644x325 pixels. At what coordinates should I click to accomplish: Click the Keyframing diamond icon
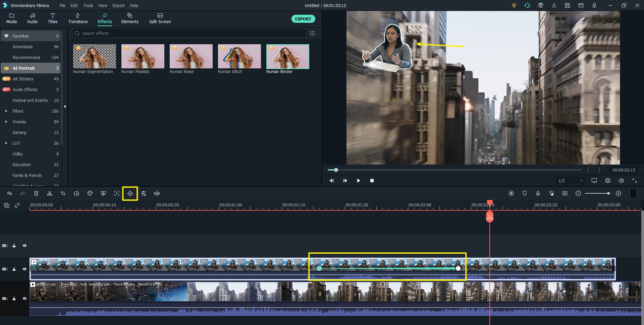tap(130, 193)
